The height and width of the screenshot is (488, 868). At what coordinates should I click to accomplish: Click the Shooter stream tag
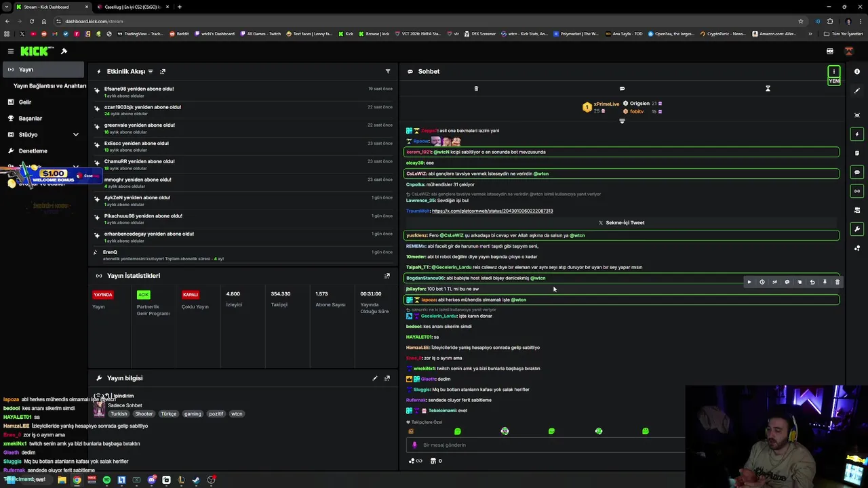(x=144, y=413)
